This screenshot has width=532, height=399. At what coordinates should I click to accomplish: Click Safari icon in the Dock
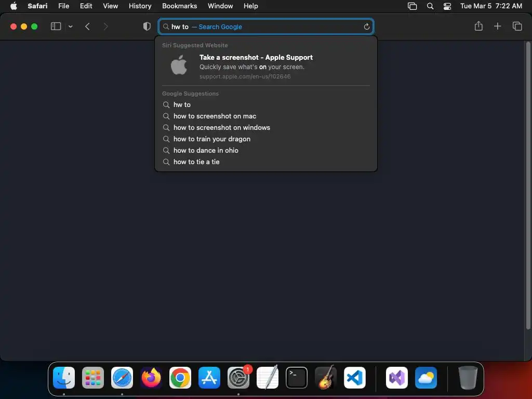[122, 378]
